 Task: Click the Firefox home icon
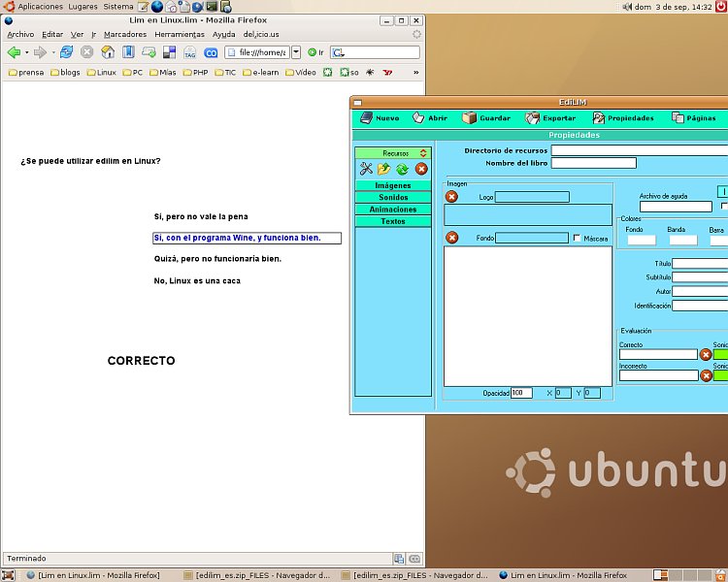108,52
